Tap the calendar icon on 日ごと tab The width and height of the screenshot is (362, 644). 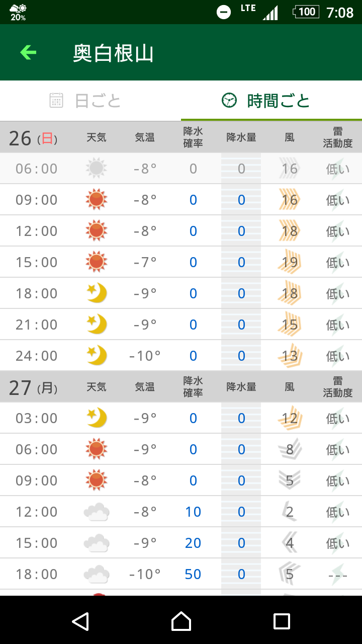pos(56,101)
